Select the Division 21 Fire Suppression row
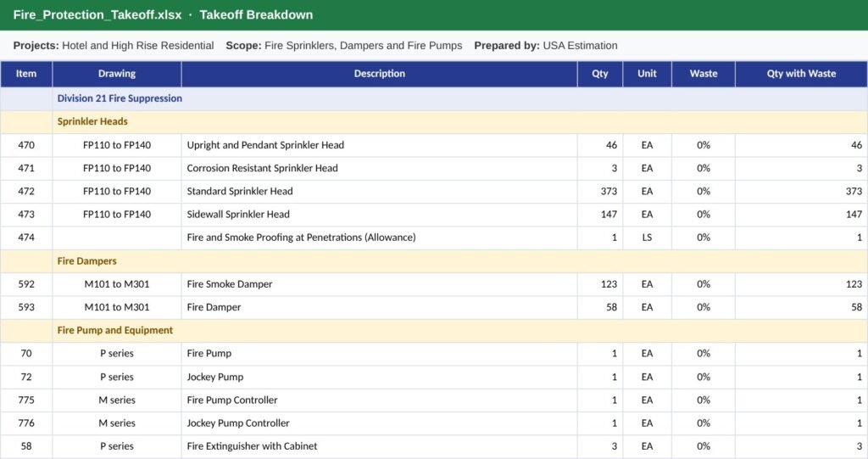 click(x=434, y=98)
